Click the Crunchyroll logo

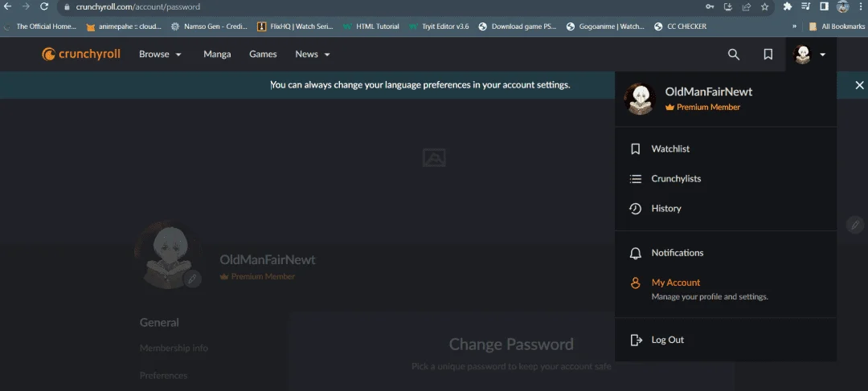(81, 55)
